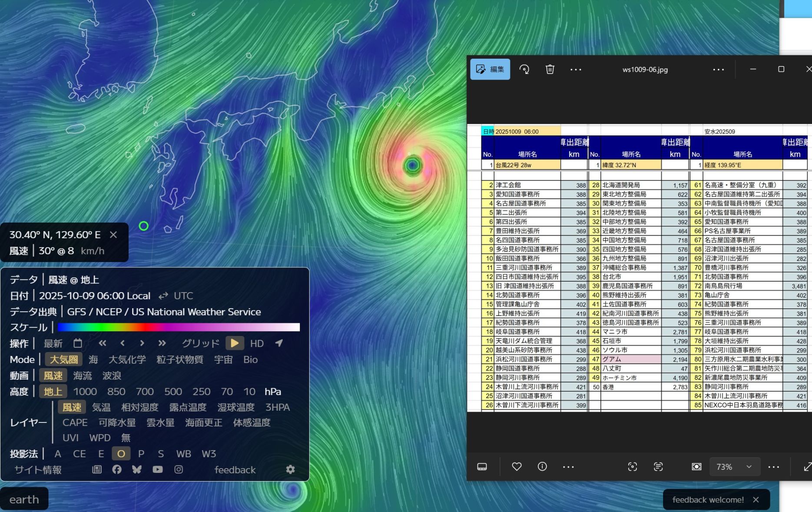Toggle the wind animation play button
Screen dimensions: 812x512
point(235,343)
